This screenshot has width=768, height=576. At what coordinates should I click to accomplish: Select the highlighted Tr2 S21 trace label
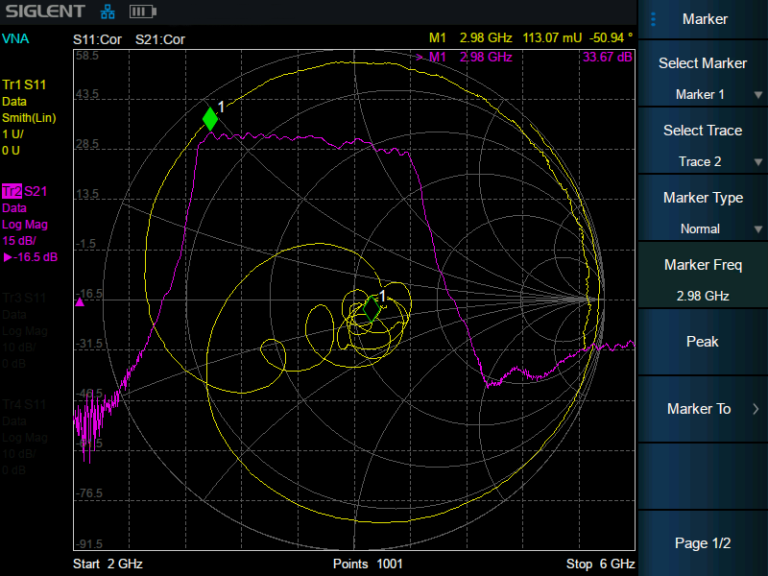pyautogui.click(x=24, y=191)
